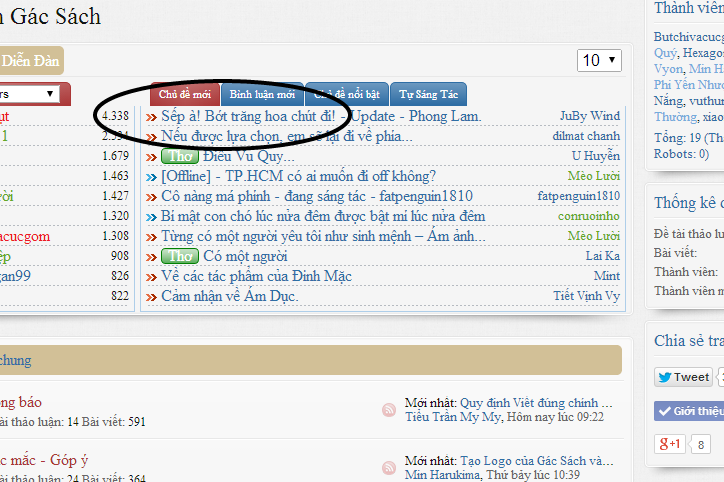
Task: View Mèo Lười's profile on the Offline topic
Action: click(594, 176)
